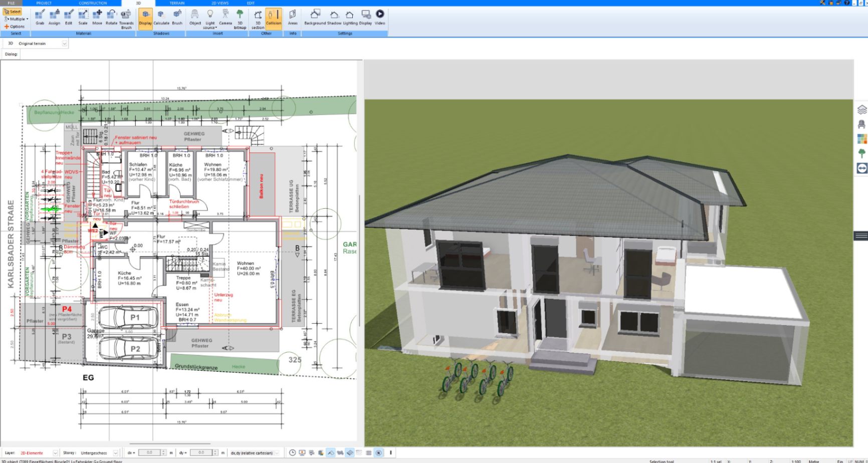Insert a Camera
Viewport: 868px width, 463px height.
click(x=226, y=18)
